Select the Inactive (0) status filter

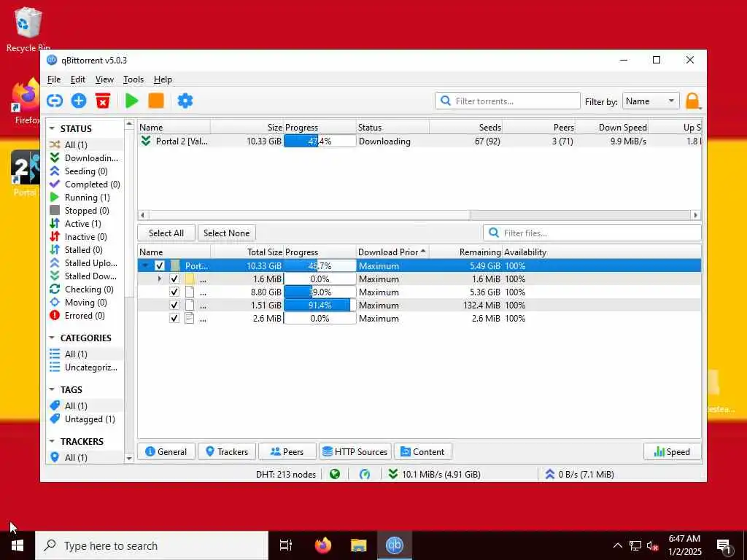[x=85, y=237]
